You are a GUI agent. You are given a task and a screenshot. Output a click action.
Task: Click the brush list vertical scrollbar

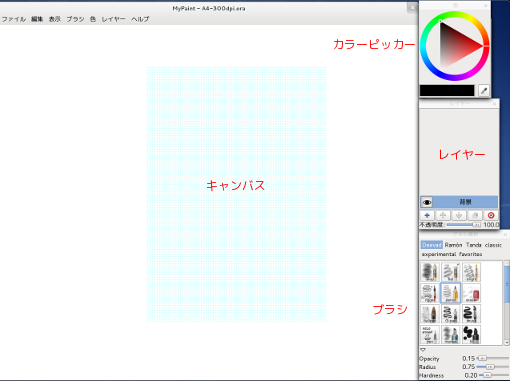tap(507, 303)
